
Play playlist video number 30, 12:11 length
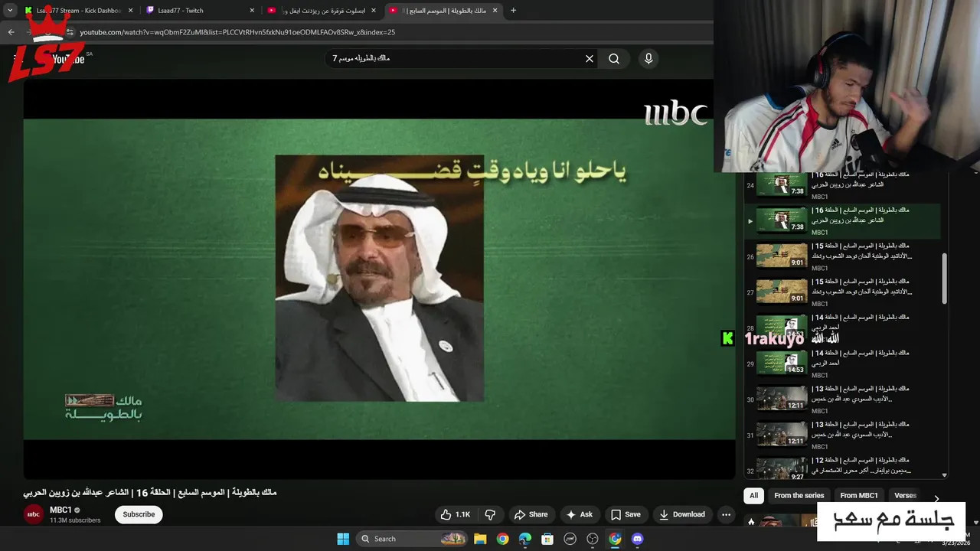[782, 399]
